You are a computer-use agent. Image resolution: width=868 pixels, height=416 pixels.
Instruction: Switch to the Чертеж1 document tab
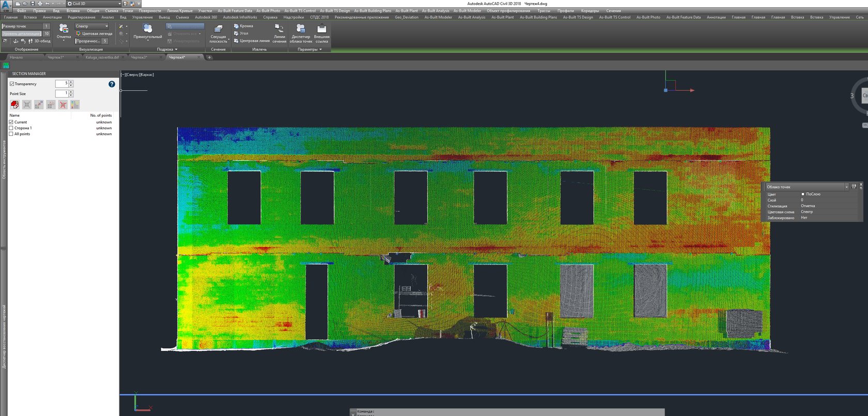click(x=55, y=57)
